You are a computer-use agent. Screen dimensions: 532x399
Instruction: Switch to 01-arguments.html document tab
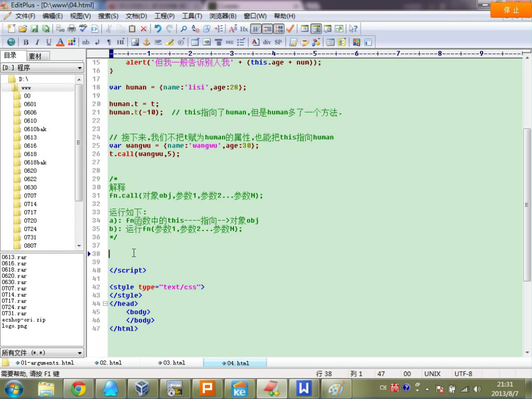[45, 362]
